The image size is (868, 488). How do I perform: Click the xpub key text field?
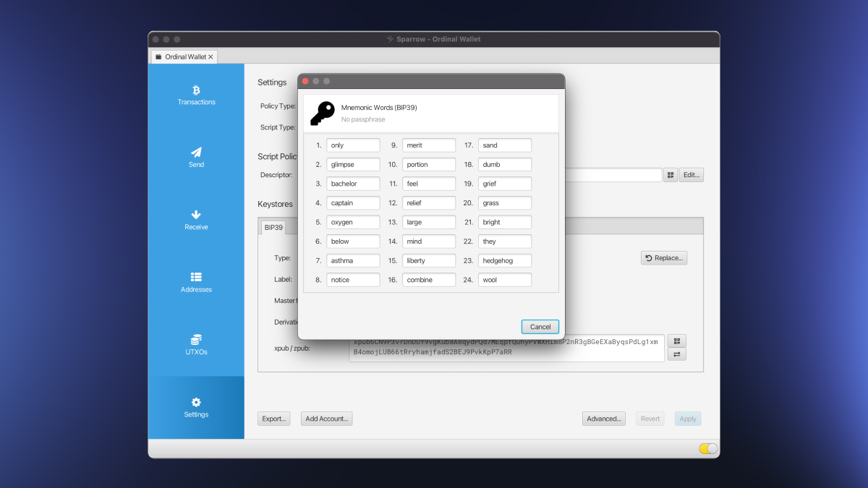click(x=506, y=348)
